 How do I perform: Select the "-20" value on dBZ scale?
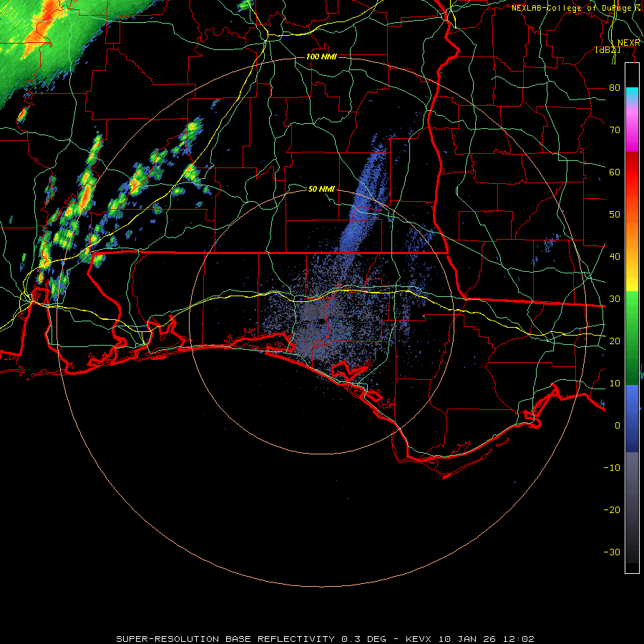coord(612,509)
